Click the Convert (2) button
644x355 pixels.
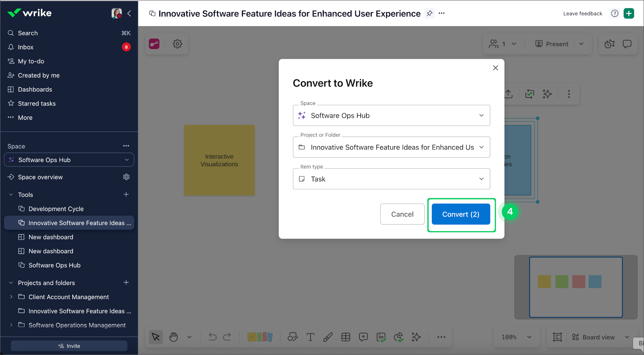click(461, 214)
